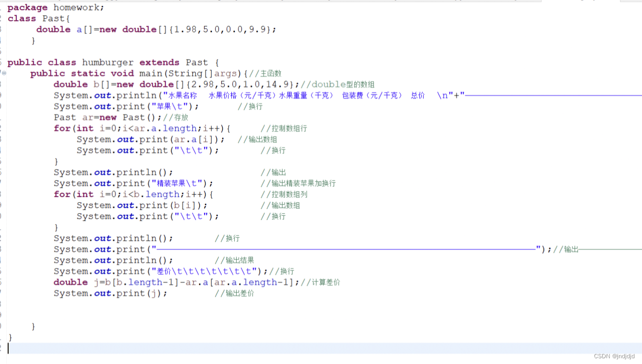Click the '//控制数组行' comment

284,129
